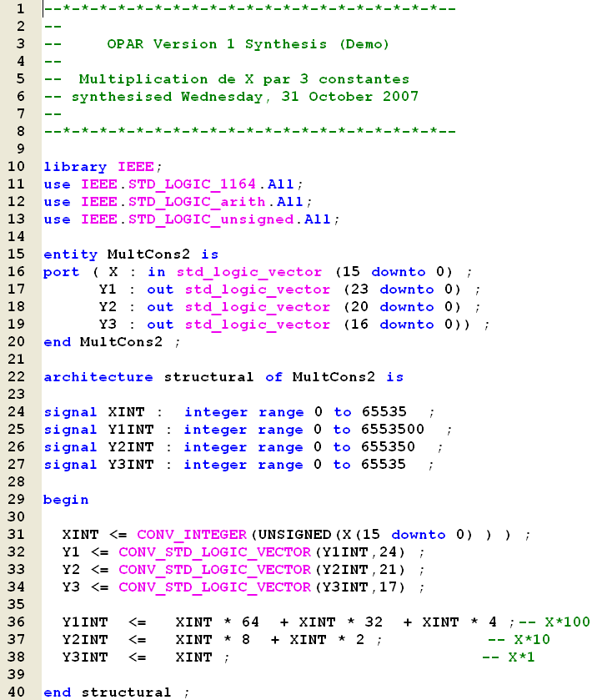The height and width of the screenshot is (700, 592).
Task: Click 'Y1INT' at start of line 36
Action: click(x=85, y=622)
